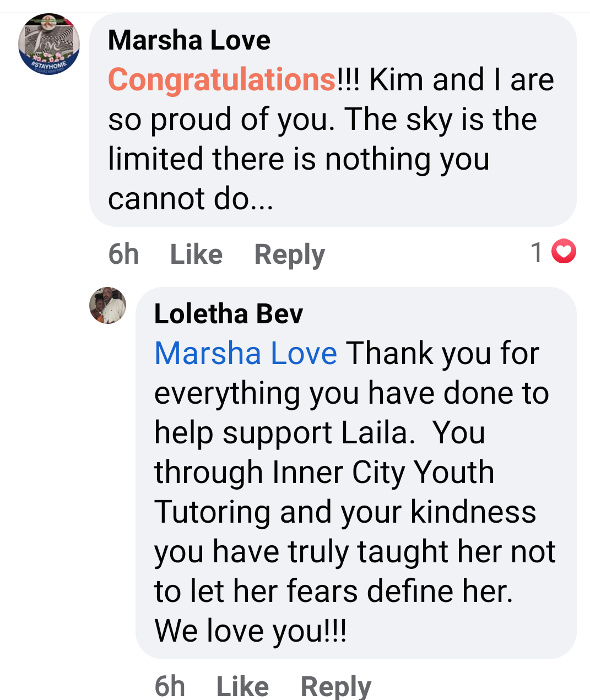Tap the orange animated Congratulations text
The image size is (590, 700).
(x=221, y=80)
